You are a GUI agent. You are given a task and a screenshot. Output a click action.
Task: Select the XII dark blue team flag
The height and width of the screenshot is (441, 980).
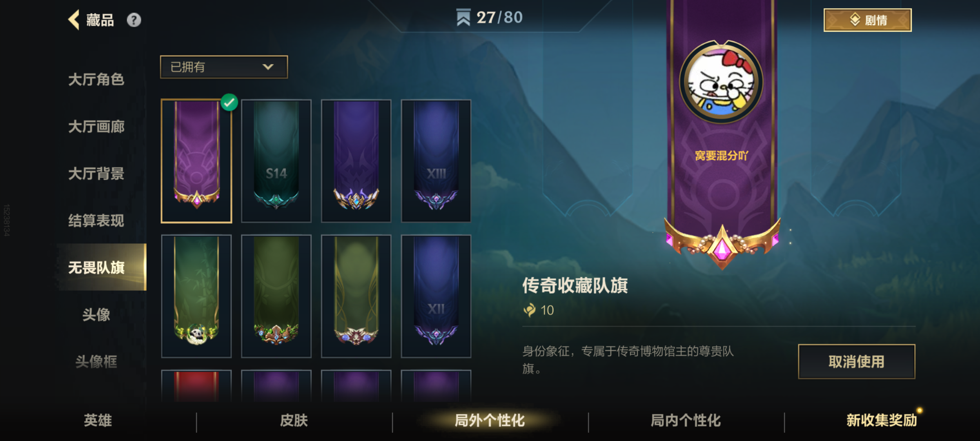(x=436, y=296)
